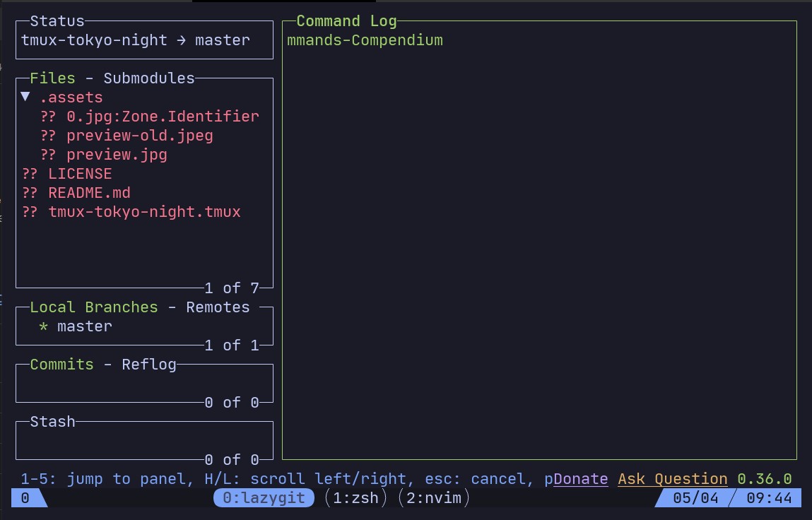
Task: Open the Donate link
Action: coord(580,478)
